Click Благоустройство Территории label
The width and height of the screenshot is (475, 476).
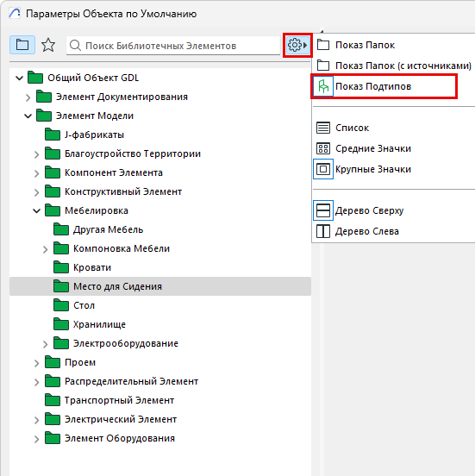click(x=133, y=153)
